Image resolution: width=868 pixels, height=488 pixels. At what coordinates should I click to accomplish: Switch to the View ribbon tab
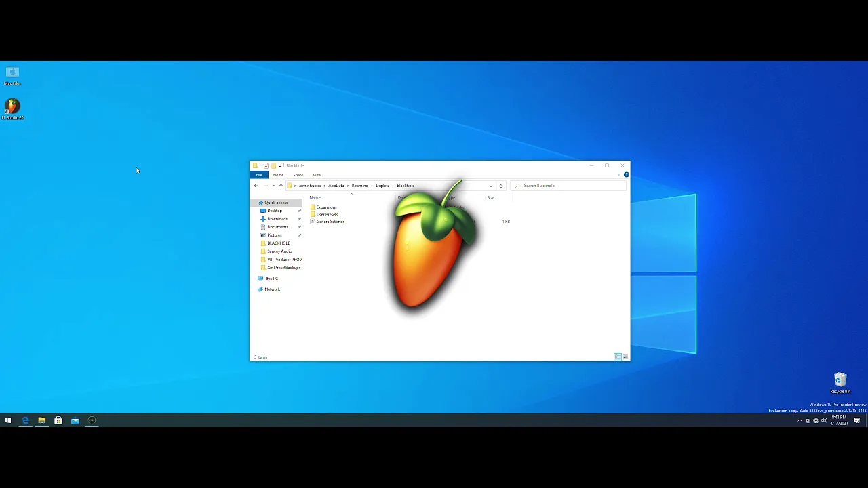click(x=317, y=175)
